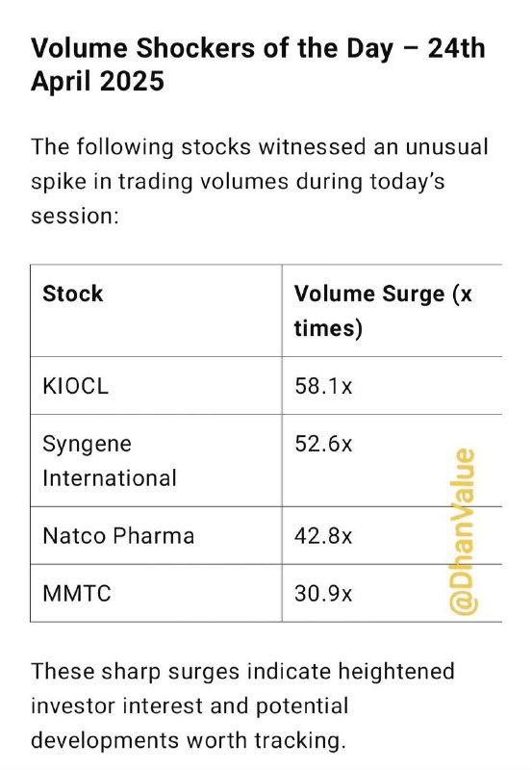Click the word 'session:' in intro

(75, 216)
